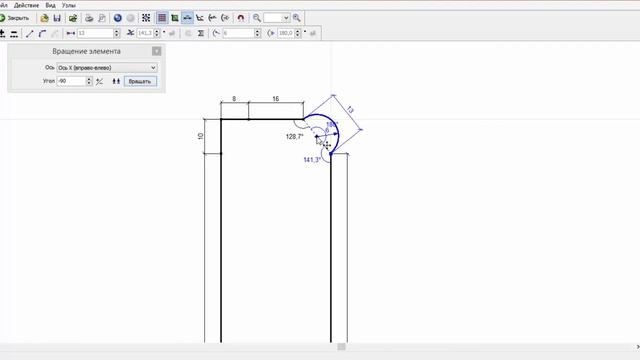Open the Действие menu
This screenshot has height=360, width=640.
point(27,5)
